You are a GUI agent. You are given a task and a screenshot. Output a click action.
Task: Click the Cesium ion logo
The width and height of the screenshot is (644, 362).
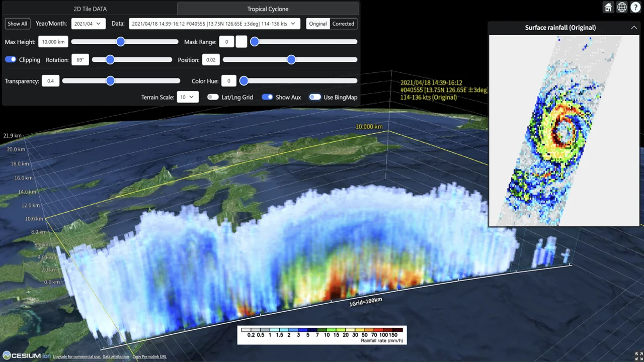point(26,356)
